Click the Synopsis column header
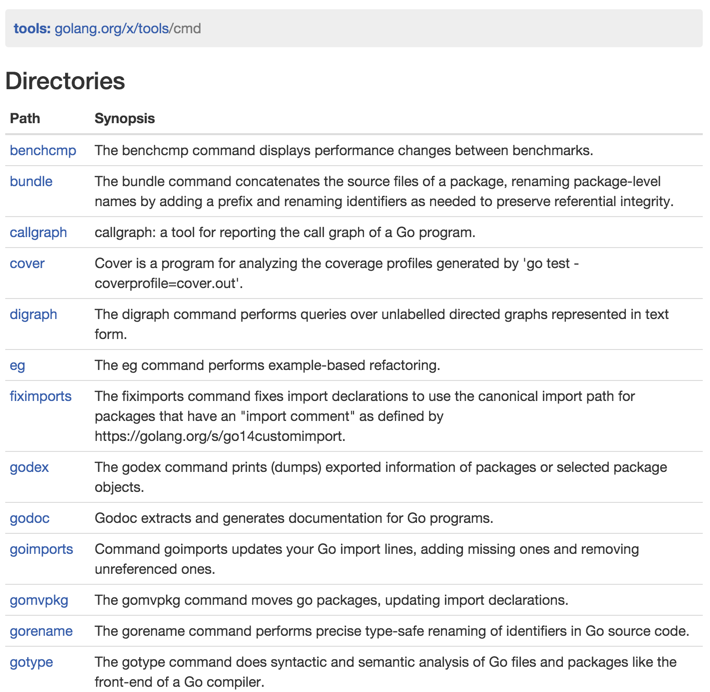 click(x=125, y=118)
